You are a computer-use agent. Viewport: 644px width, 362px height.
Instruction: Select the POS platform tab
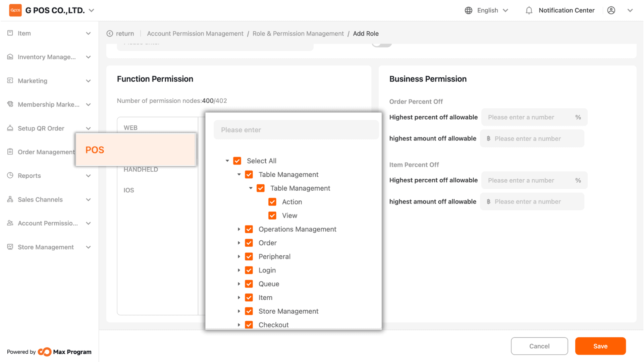[136, 150]
